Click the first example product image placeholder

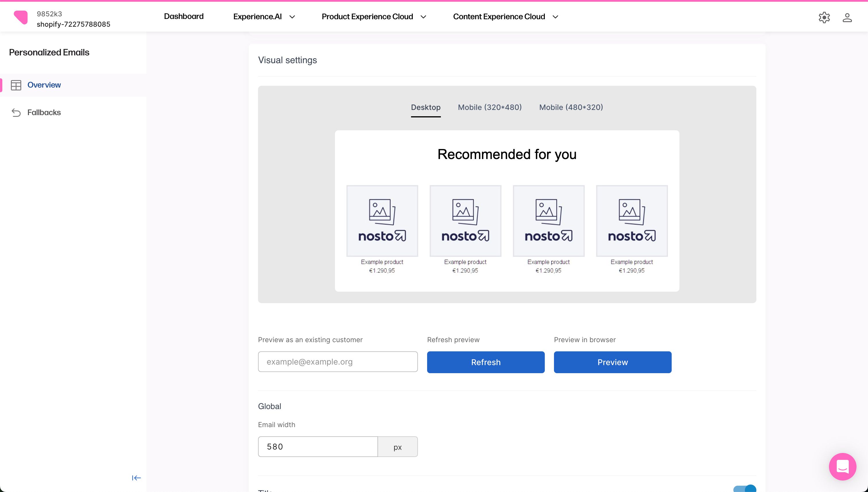click(x=382, y=221)
